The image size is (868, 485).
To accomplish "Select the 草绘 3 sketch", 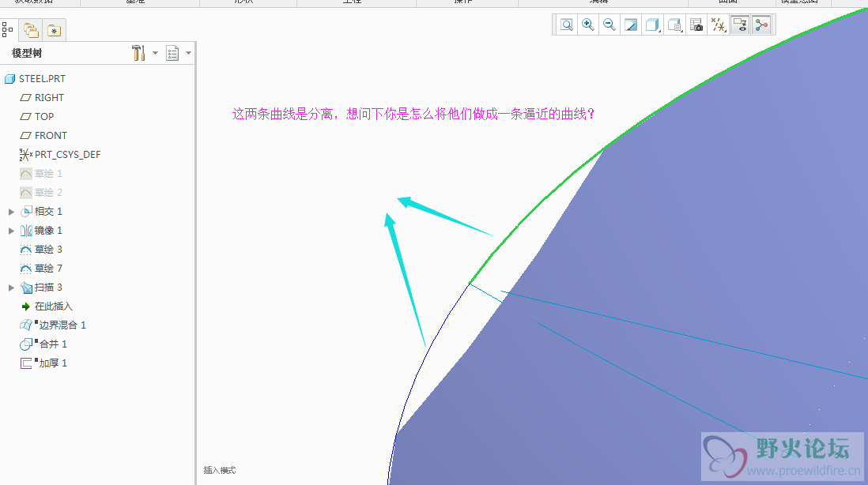I will click(48, 250).
